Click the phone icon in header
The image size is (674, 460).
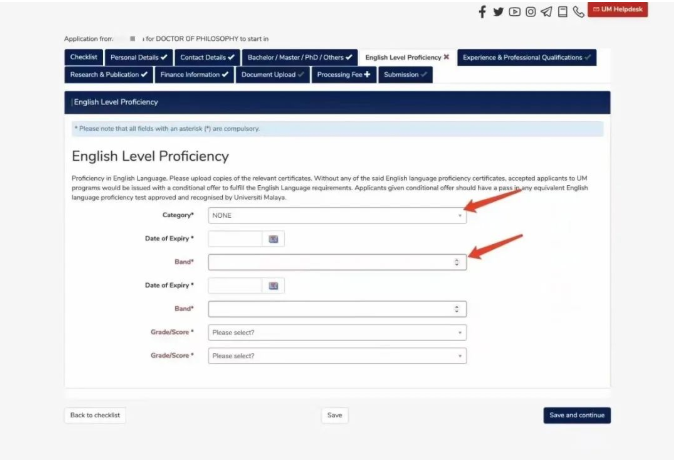tap(578, 12)
